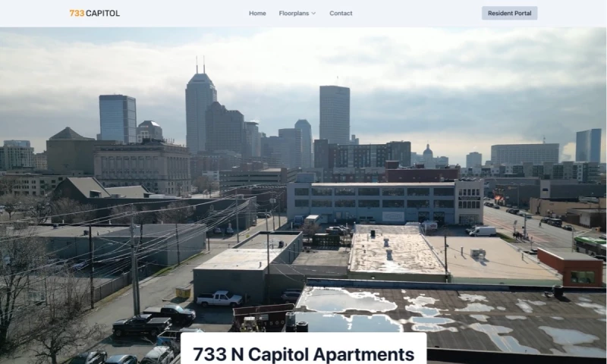The width and height of the screenshot is (607, 364).
Task: Go to the Contact page
Action: tap(341, 13)
